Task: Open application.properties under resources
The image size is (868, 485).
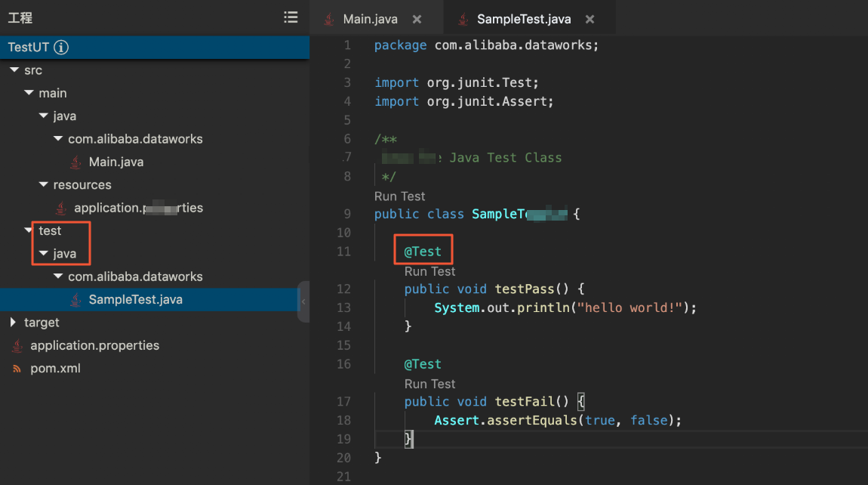Action: tap(138, 208)
